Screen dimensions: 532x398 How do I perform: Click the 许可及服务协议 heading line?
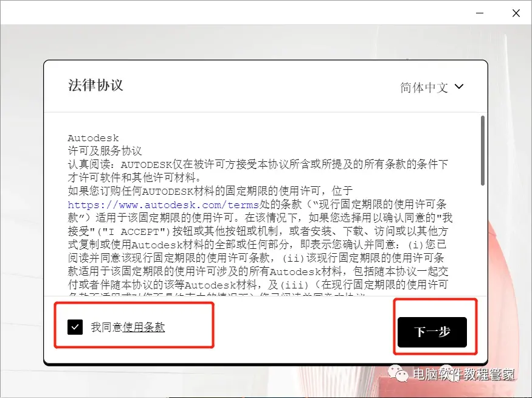click(105, 151)
